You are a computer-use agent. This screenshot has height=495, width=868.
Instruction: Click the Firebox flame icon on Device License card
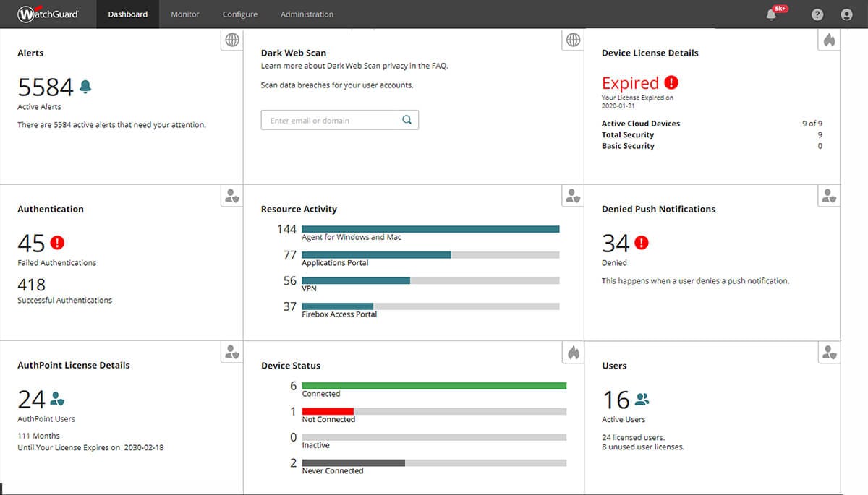coord(829,40)
